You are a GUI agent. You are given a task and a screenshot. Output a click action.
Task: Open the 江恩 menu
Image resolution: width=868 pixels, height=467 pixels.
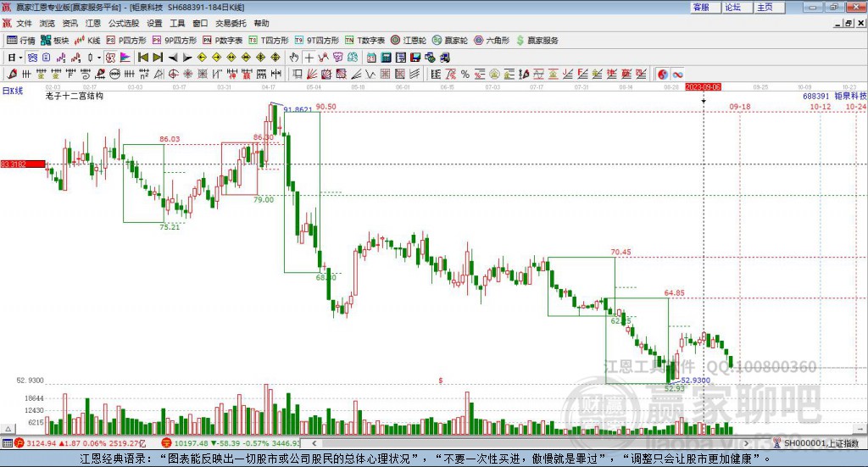click(x=93, y=23)
